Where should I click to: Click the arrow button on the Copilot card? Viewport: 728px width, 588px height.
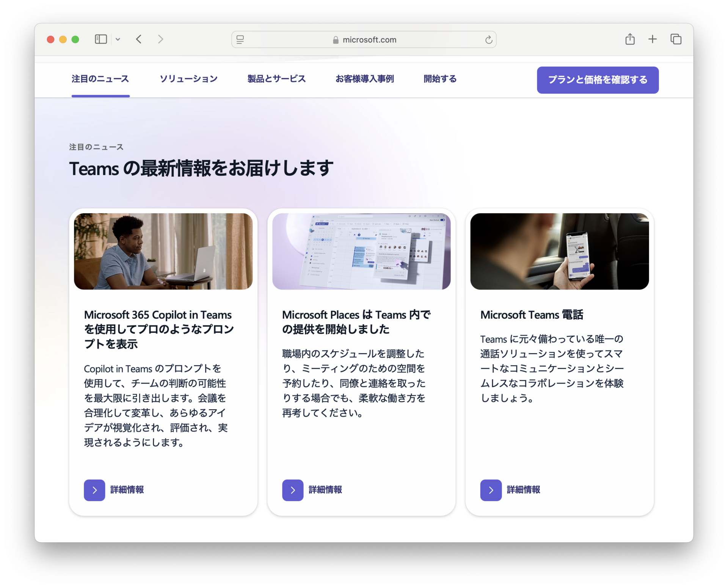click(x=94, y=490)
